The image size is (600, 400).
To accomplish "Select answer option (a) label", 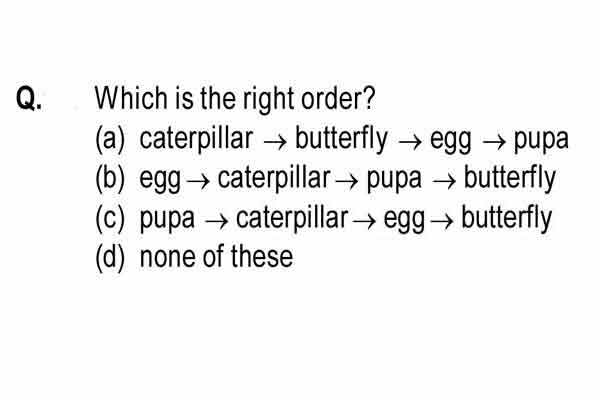I will pos(110,139).
